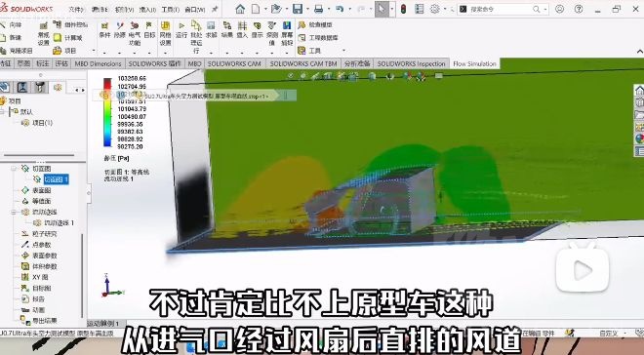Image resolution: width=644 pixels, height=355 pixels.
Task: Click the Save disk icon in top toolbar
Action: pyautogui.click(x=298, y=9)
